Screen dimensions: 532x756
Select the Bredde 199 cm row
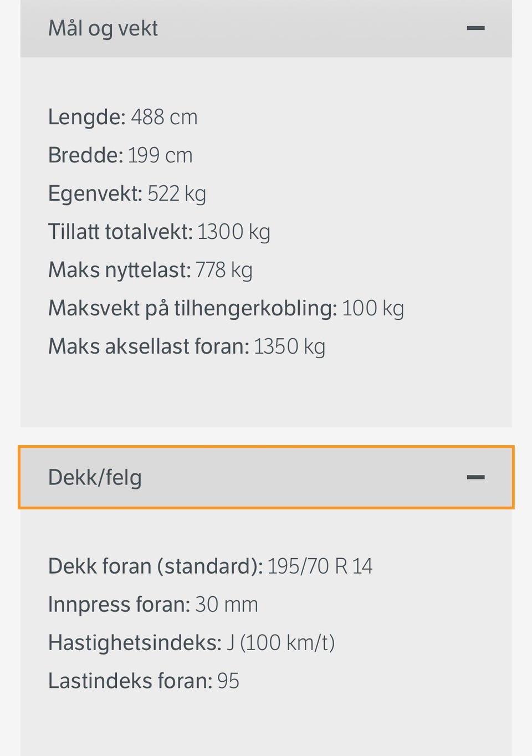[x=120, y=155]
